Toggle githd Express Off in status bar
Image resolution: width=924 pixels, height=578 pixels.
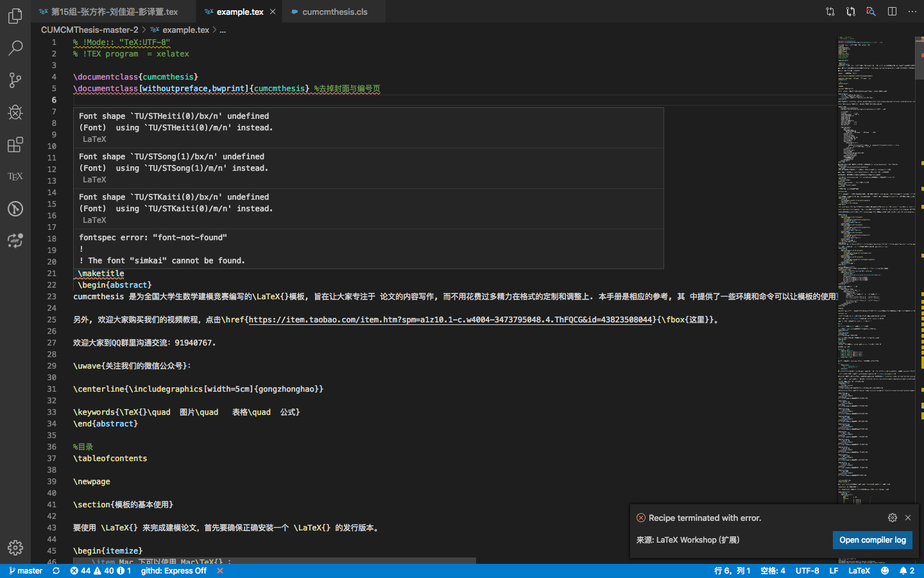pyautogui.click(x=174, y=571)
